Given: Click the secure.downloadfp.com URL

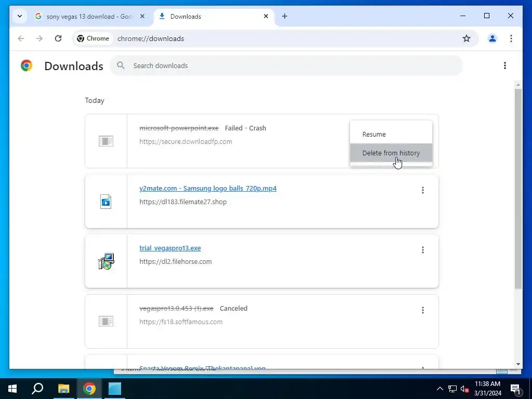Looking at the screenshot, I should point(185,142).
